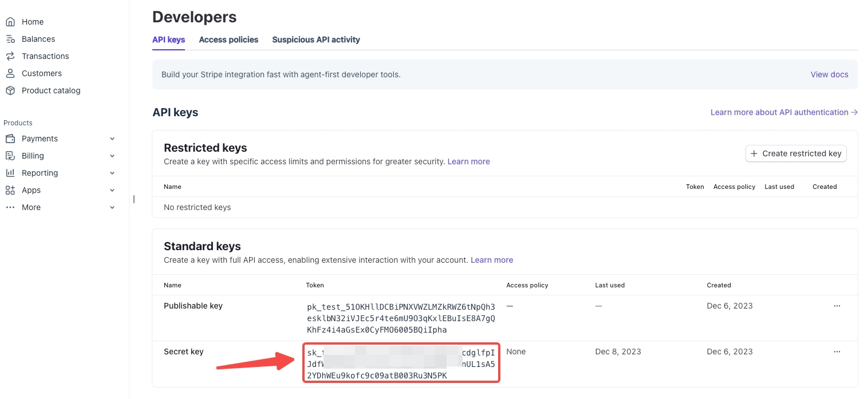Go to Home in the sidebar
This screenshot has height=399, width=868.
click(x=33, y=22)
